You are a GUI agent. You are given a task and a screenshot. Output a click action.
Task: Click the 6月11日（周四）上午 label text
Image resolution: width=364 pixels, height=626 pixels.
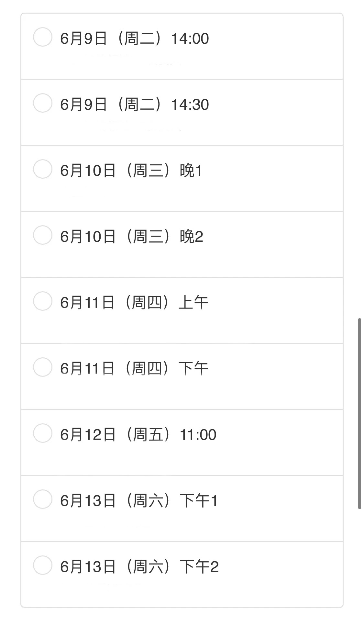134,303
